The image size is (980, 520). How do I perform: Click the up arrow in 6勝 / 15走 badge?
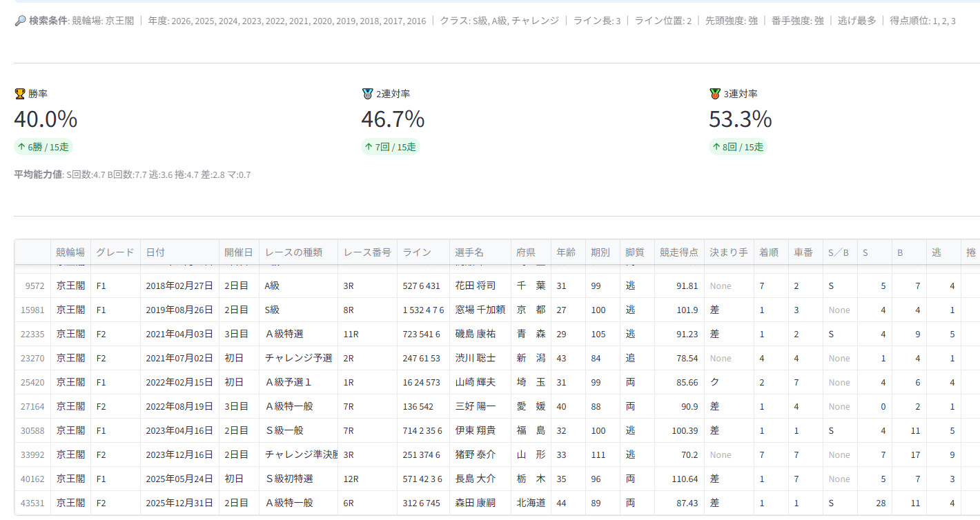[x=22, y=147]
